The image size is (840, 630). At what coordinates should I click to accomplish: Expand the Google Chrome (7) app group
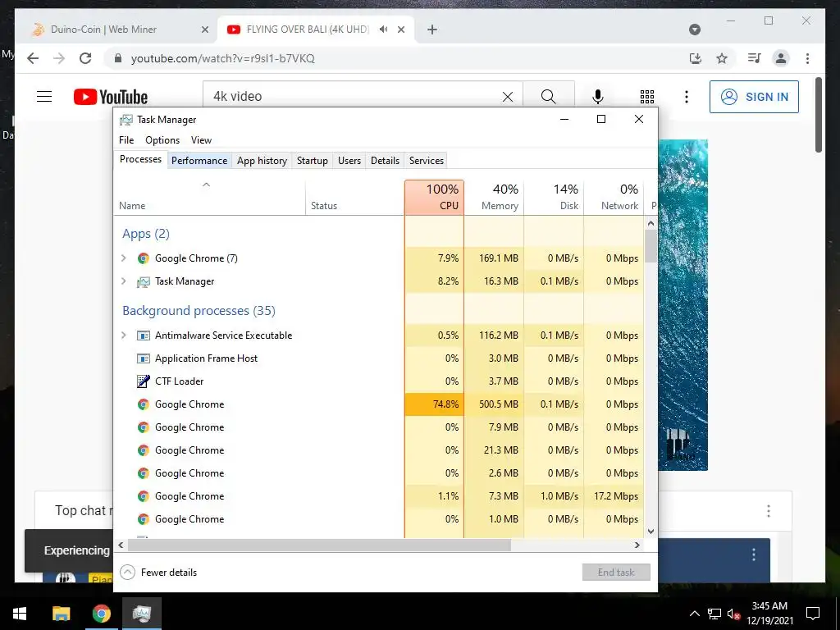coord(124,258)
